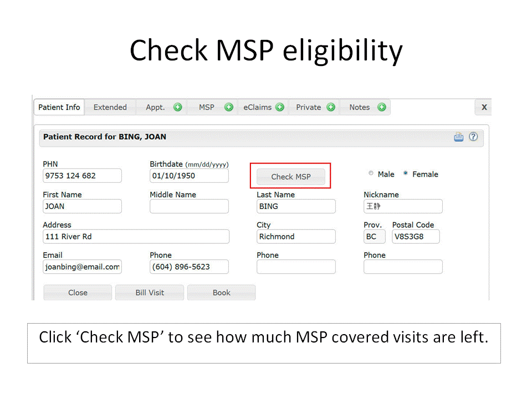The height and width of the screenshot is (399, 532).
Task: Click the Email input field
Action: pos(82,267)
